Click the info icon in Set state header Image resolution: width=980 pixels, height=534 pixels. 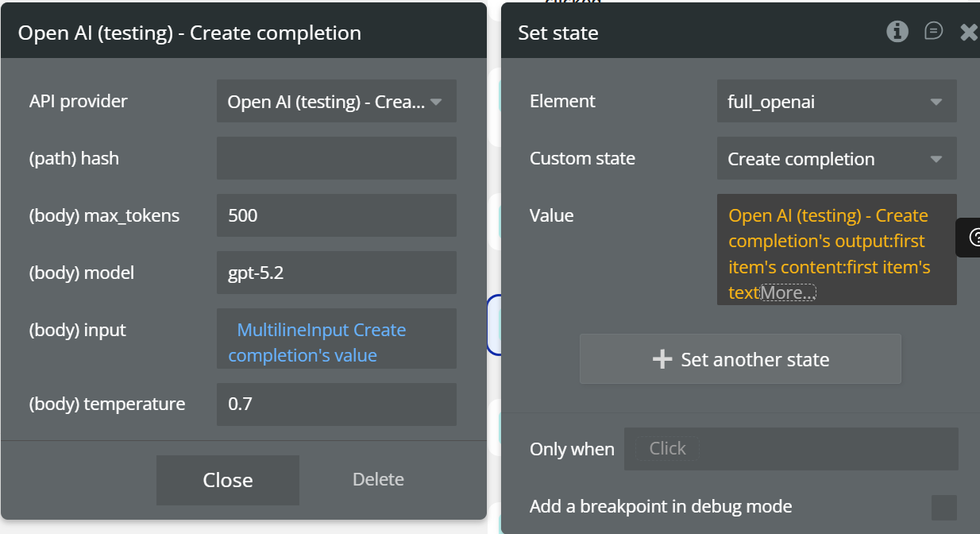click(x=897, y=32)
